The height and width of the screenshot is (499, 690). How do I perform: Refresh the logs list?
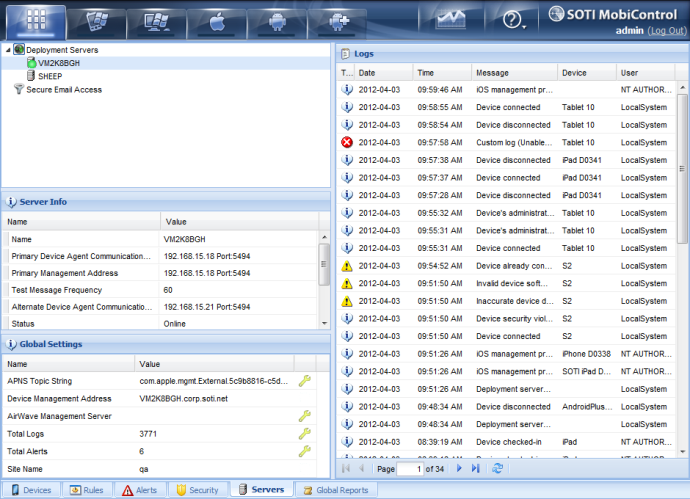[498, 469]
